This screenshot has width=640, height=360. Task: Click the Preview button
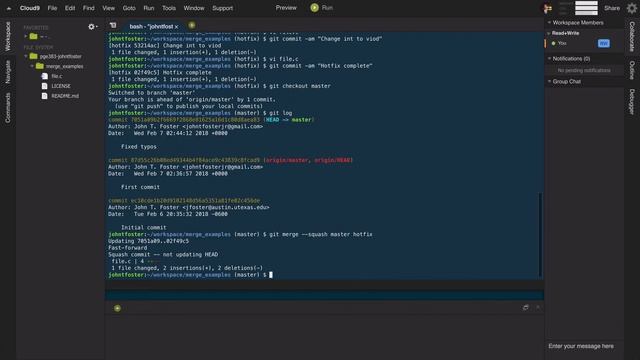286,7
